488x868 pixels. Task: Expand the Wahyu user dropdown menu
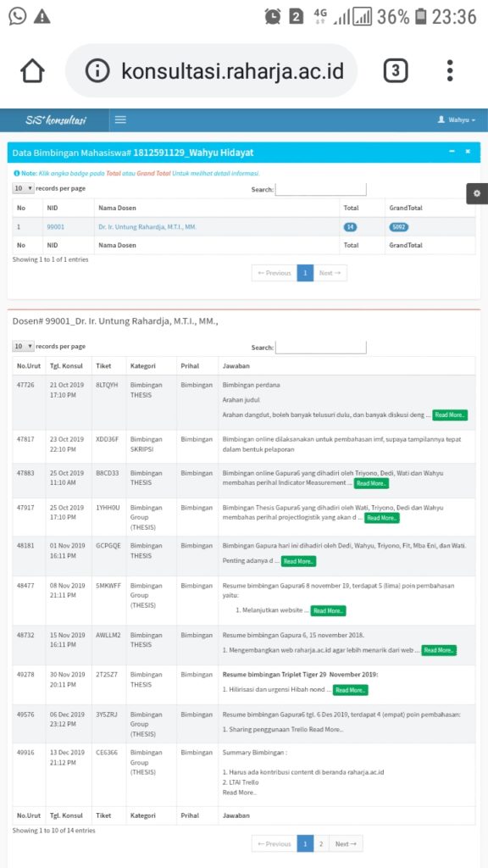point(457,120)
